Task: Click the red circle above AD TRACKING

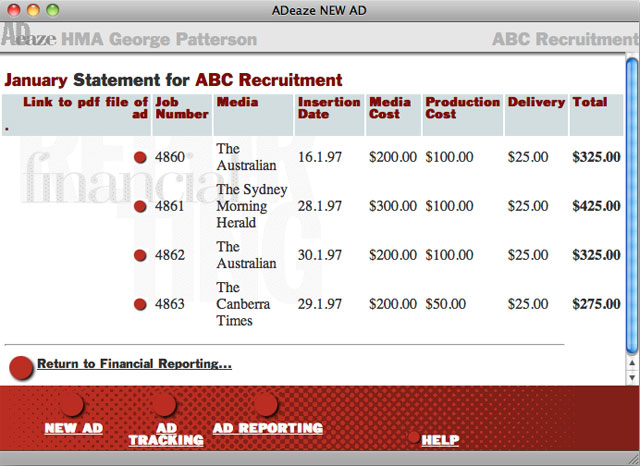Action: [166, 405]
